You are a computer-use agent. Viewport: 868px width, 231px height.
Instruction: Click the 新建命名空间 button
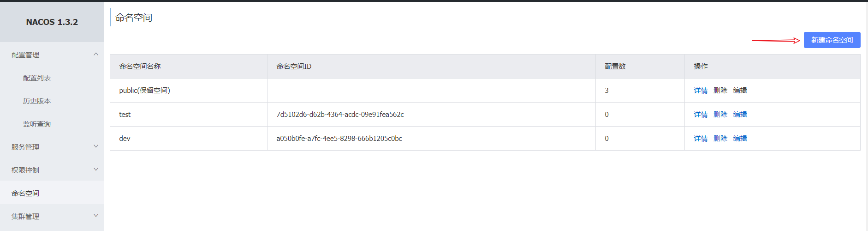(x=832, y=40)
